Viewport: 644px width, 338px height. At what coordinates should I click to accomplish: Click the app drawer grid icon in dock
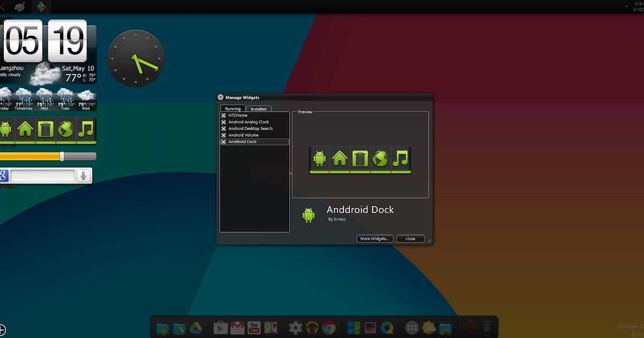point(412,327)
